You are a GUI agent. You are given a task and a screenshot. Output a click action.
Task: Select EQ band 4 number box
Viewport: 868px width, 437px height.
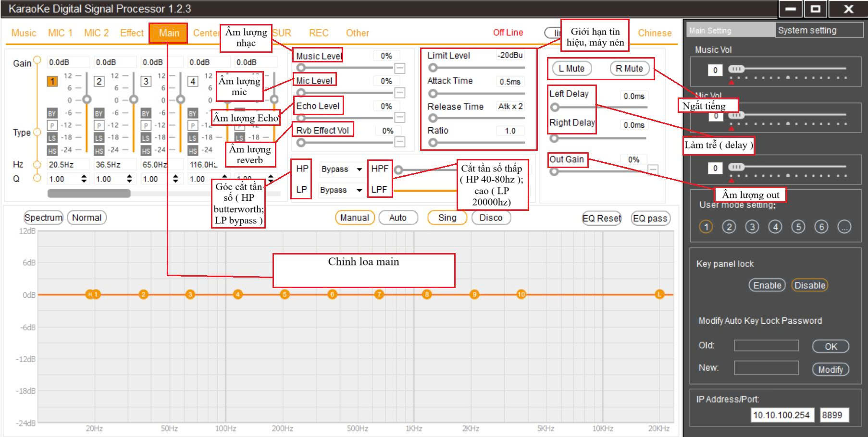tap(193, 81)
